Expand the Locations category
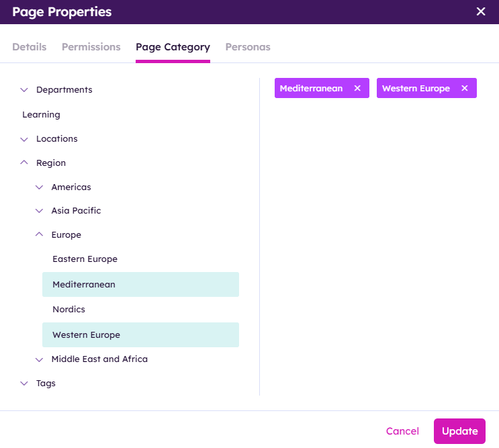Viewport: 499px width, 448px height. 24,139
